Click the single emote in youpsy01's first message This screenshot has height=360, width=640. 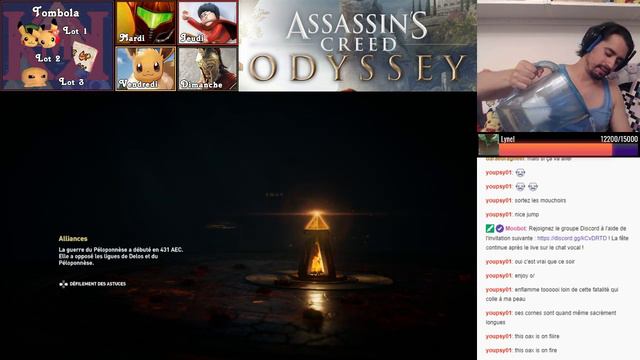(x=520, y=173)
